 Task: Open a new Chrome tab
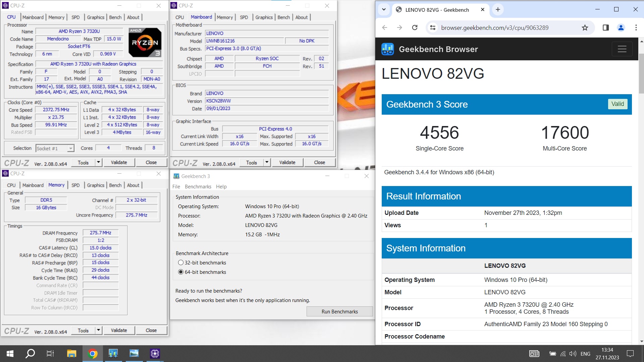[498, 10]
